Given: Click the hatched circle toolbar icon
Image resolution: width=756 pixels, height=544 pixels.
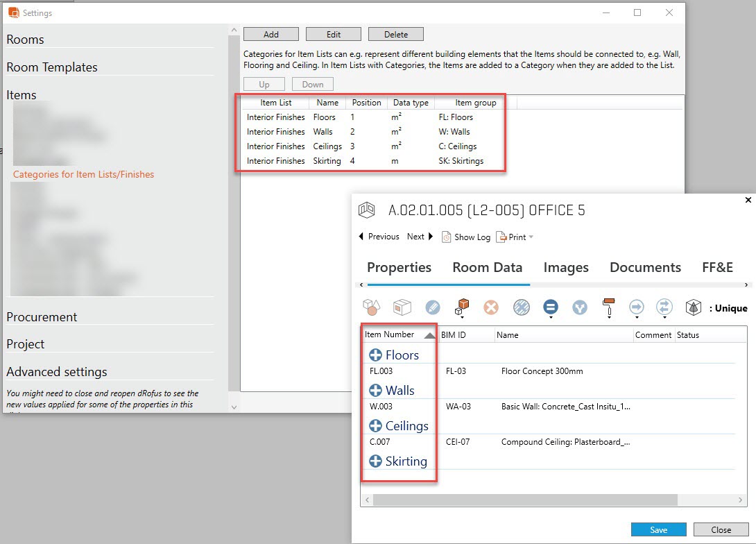Looking at the screenshot, I should 522,307.
